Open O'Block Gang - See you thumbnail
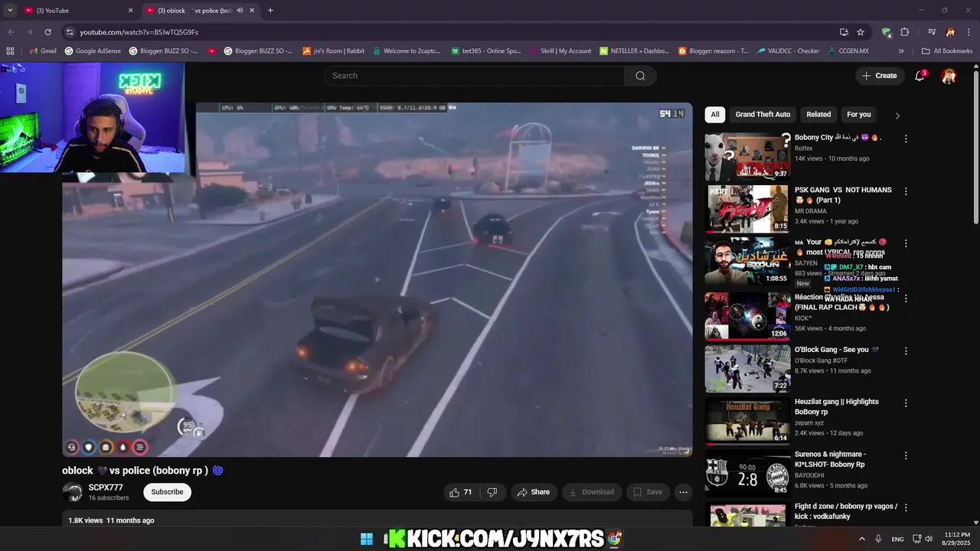 [746, 368]
